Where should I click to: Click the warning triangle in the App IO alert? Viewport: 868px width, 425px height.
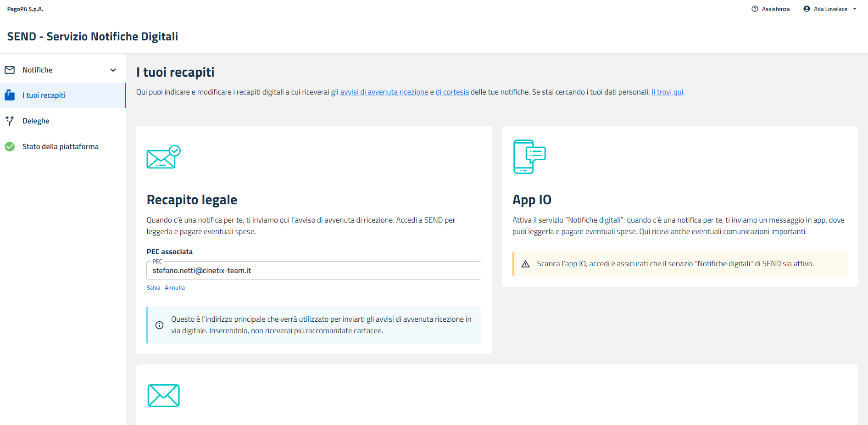point(526,264)
